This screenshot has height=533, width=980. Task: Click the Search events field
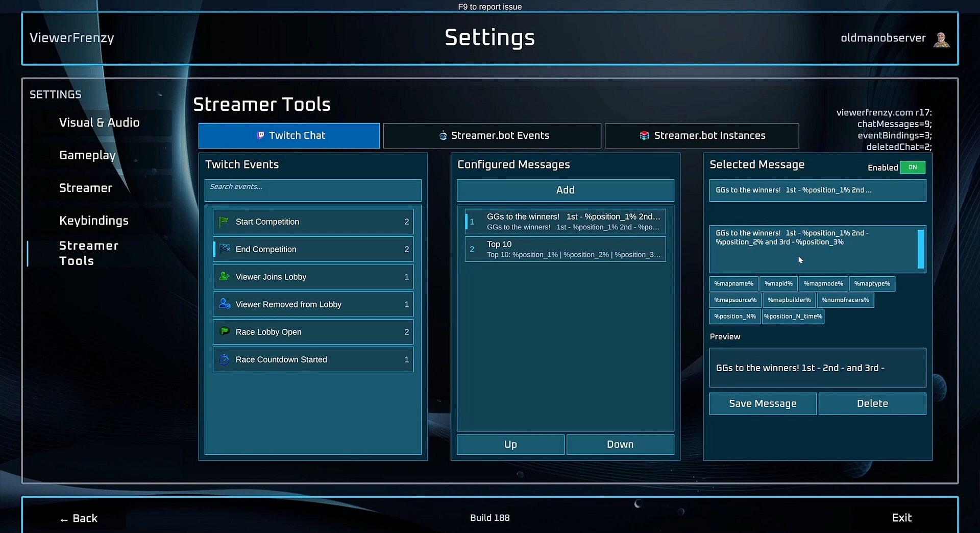click(x=313, y=190)
